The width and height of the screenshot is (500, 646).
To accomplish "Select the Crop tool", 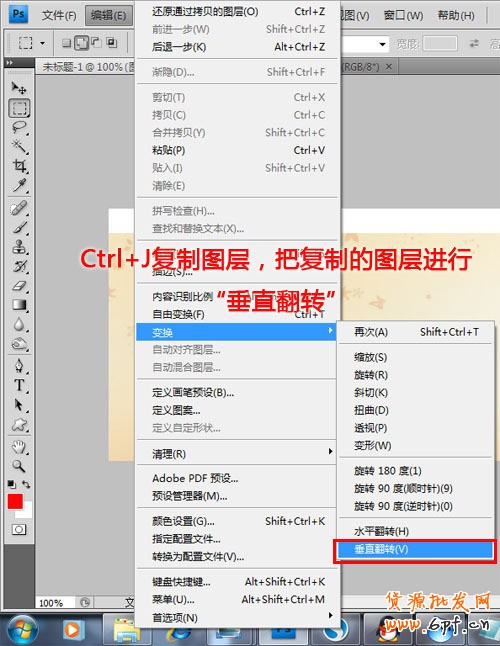I will [x=19, y=166].
